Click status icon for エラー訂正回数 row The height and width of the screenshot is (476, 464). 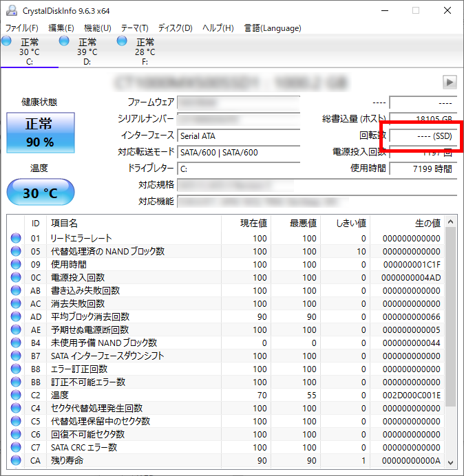click(x=16, y=369)
